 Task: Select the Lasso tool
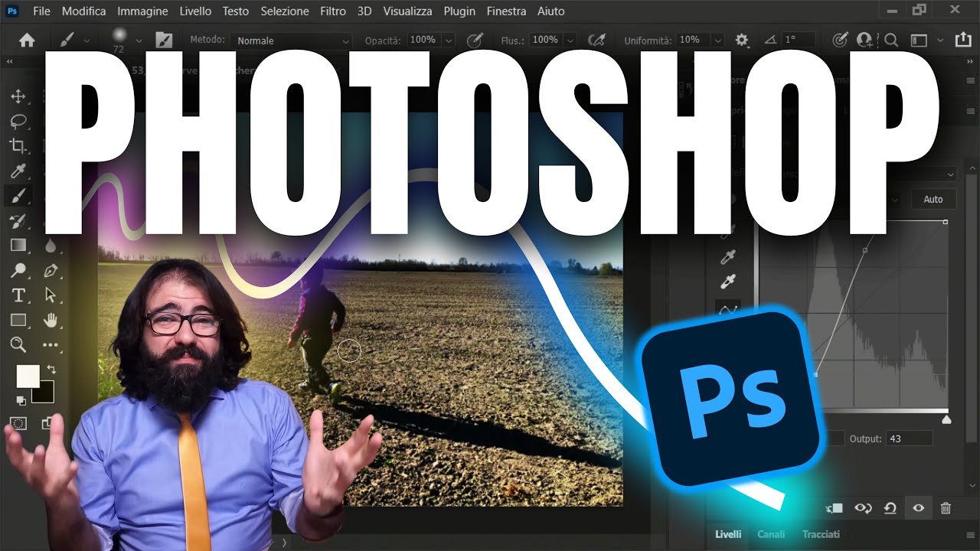click(x=18, y=121)
